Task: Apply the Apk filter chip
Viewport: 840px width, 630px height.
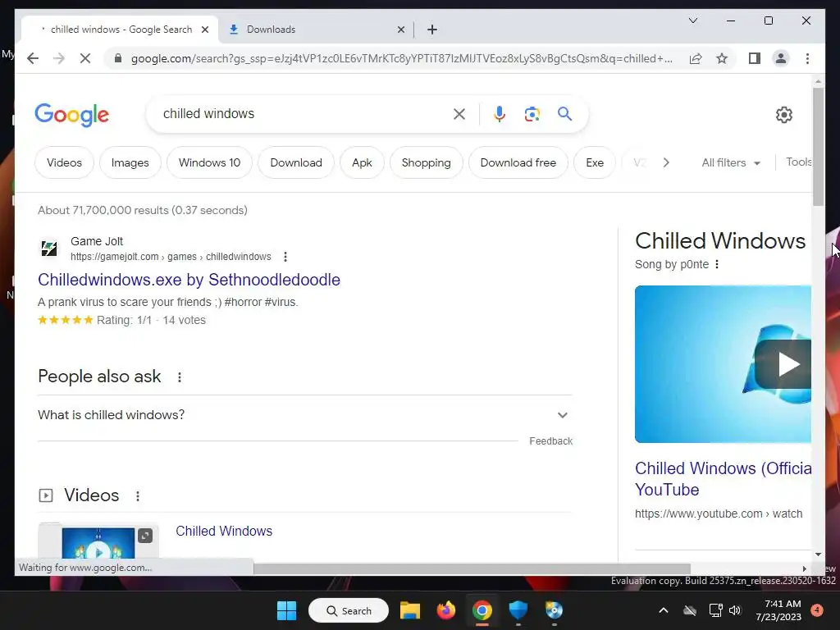Action: click(x=362, y=163)
